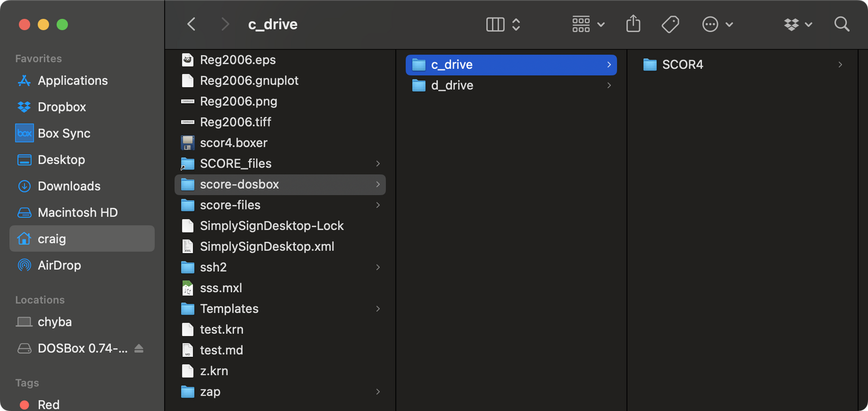Select Applications in the sidebar
Image resolution: width=868 pixels, height=411 pixels.
[73, 81]
